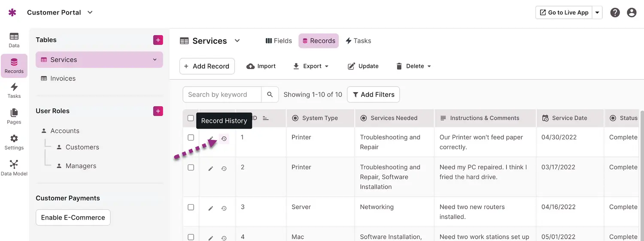644x241 pixels.
Task: Open Tasks section in left sidebar
Action: click(x=14, y=90)
